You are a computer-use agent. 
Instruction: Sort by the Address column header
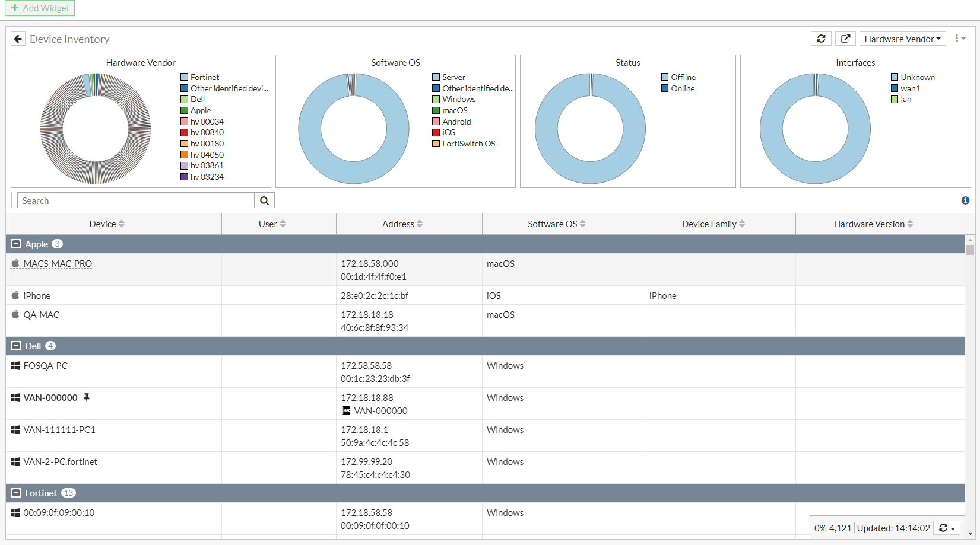click(x=402, y=224)
